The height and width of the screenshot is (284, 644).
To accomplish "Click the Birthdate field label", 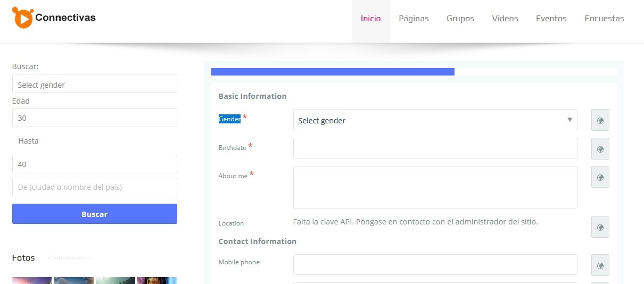I will (x=232, y=148).
